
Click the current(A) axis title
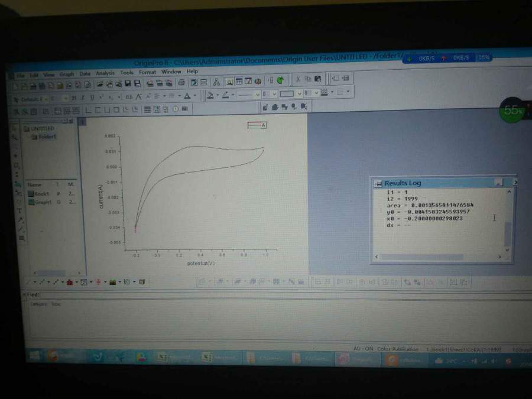(100, 196)
